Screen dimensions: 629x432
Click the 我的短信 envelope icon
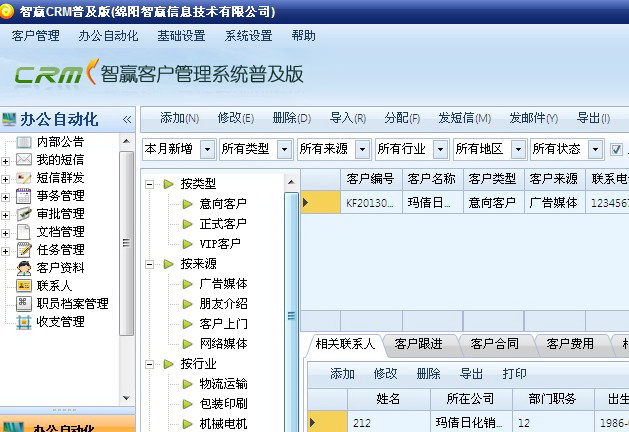[24, 160]
